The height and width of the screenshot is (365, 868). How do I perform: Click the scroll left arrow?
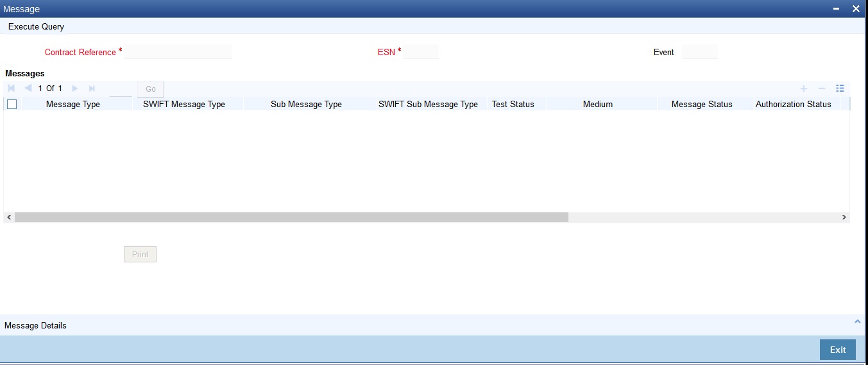point(8,217)
